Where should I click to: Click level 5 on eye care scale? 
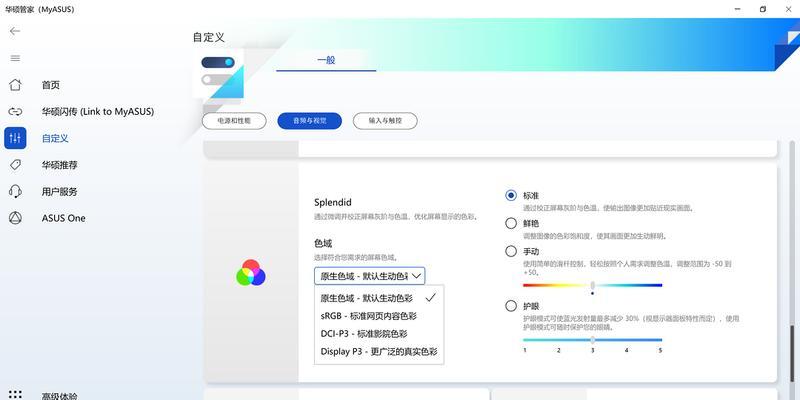point(660,351)
